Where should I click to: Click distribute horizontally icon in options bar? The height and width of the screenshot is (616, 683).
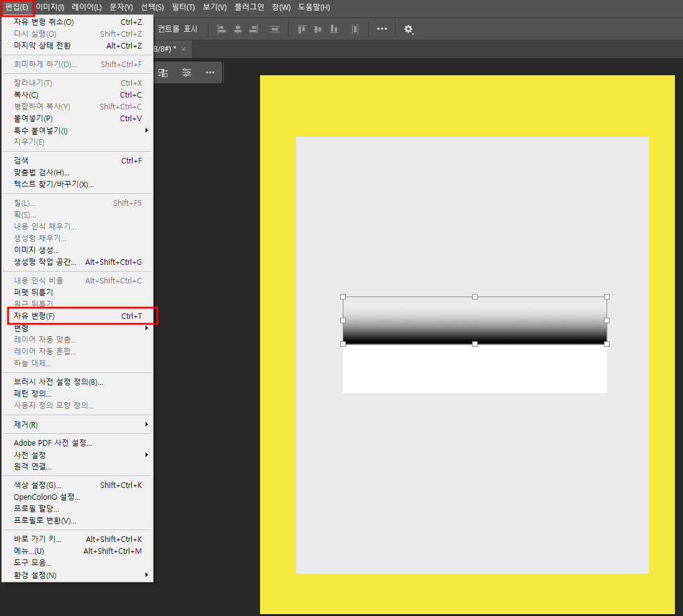pyautogui.click(x=355, y=29)
